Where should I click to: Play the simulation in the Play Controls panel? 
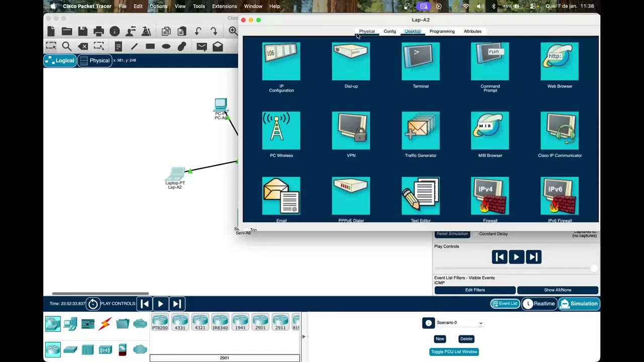(516, 257)
